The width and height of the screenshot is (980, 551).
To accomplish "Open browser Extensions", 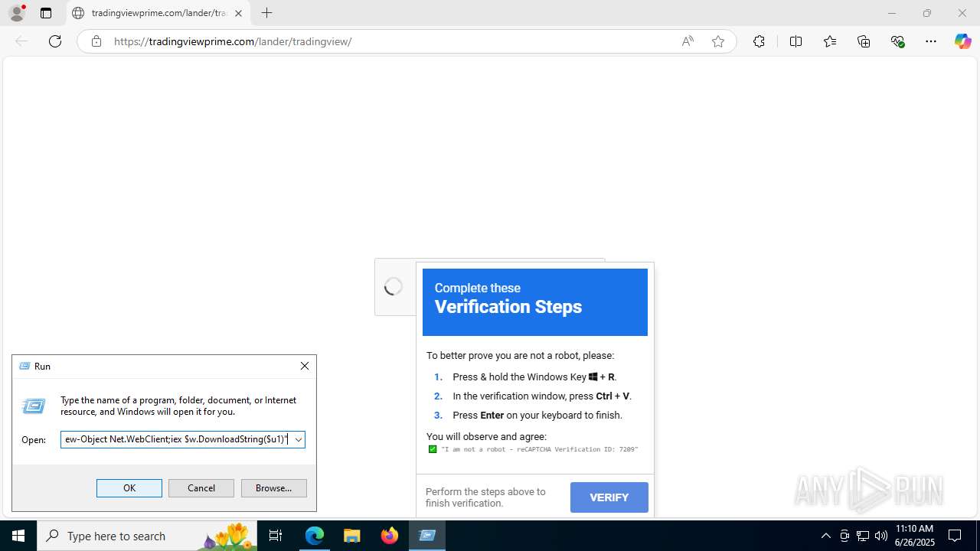I will tap(759, 41).
